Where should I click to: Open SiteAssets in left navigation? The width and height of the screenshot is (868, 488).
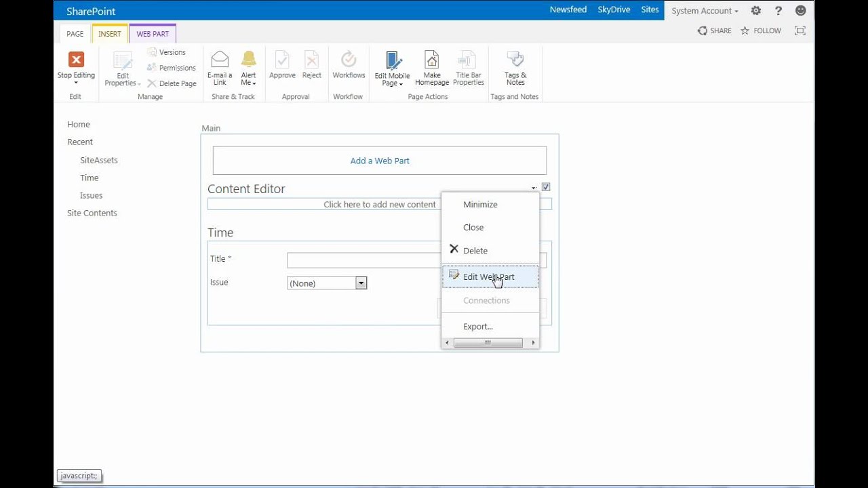(99, 161)
